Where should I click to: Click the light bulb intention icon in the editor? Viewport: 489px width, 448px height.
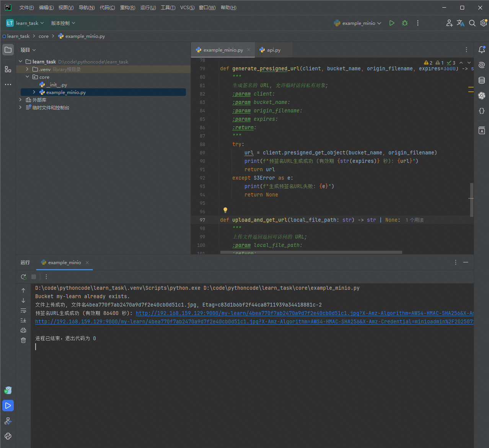tap(225, 210)
